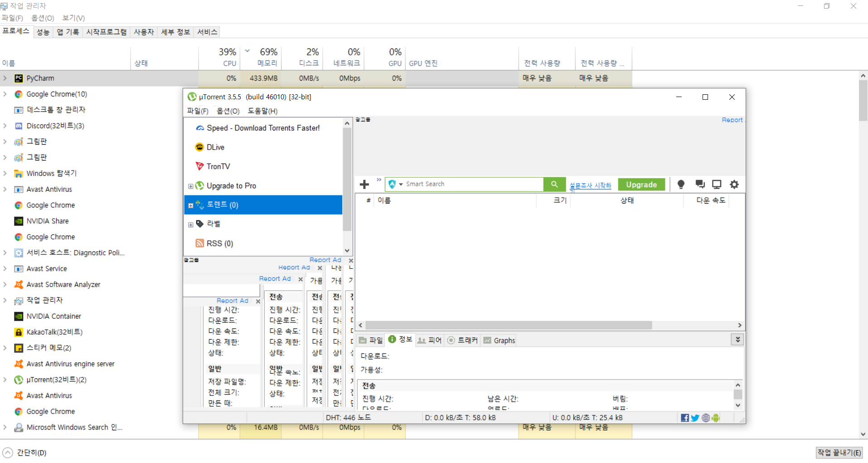Click the globe icon in uTorrent status bar
This screenshot has width=868, height=463.
click(x=706, y=418)
